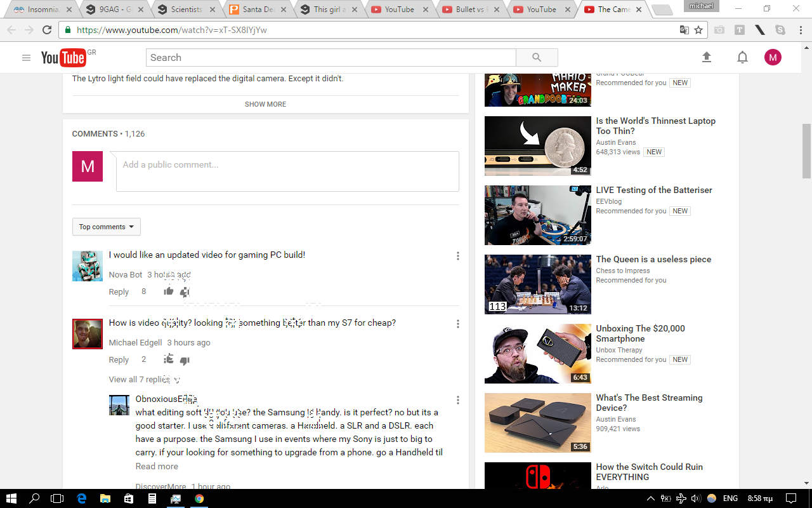This screenshot has height=508, width=812.
Task: Click the translate page icon in address bar
Action: (x=684, y=30)
